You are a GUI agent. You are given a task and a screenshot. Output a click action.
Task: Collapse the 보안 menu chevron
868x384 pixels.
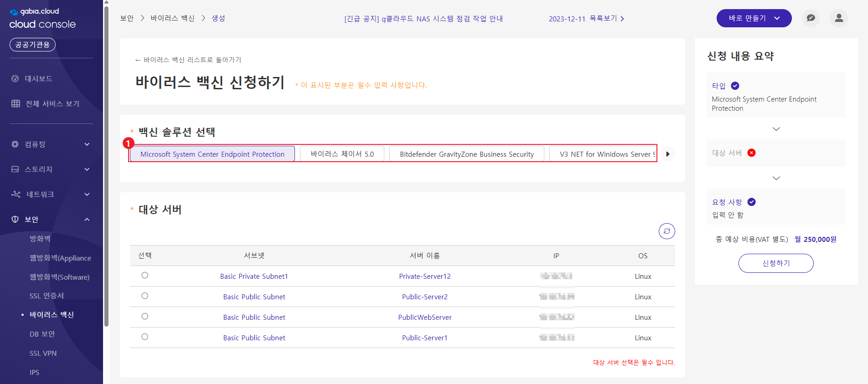[87, 220]
